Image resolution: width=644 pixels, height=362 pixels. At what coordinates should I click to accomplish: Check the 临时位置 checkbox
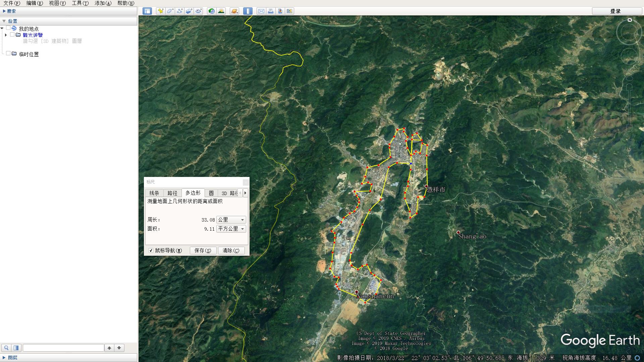point(8,53)
